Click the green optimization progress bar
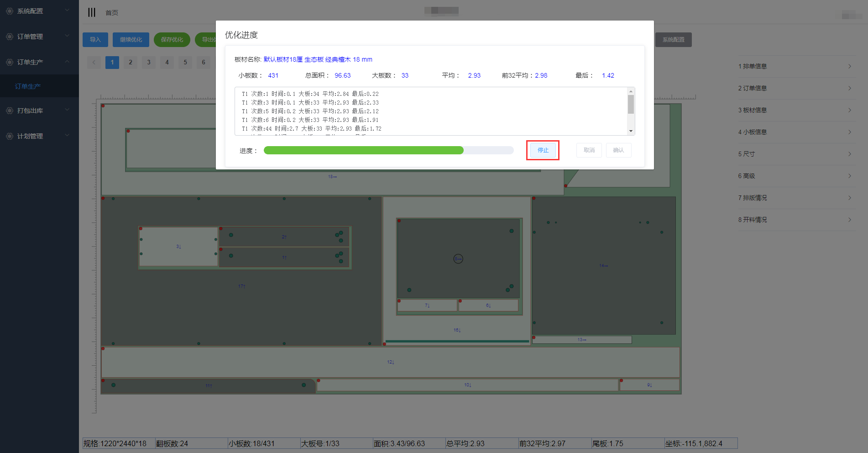The width and height of the screenshot is (868, 453). pos(363,151)
